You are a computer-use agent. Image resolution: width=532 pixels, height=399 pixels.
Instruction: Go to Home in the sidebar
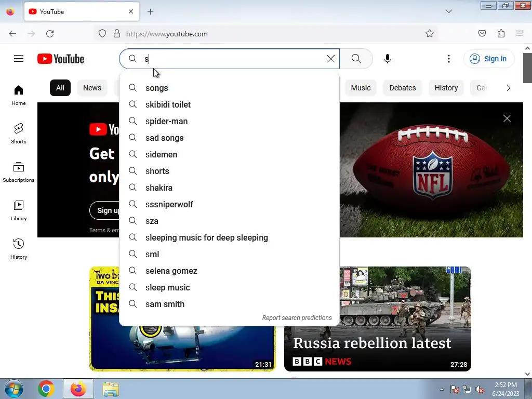tap(19, 96)
